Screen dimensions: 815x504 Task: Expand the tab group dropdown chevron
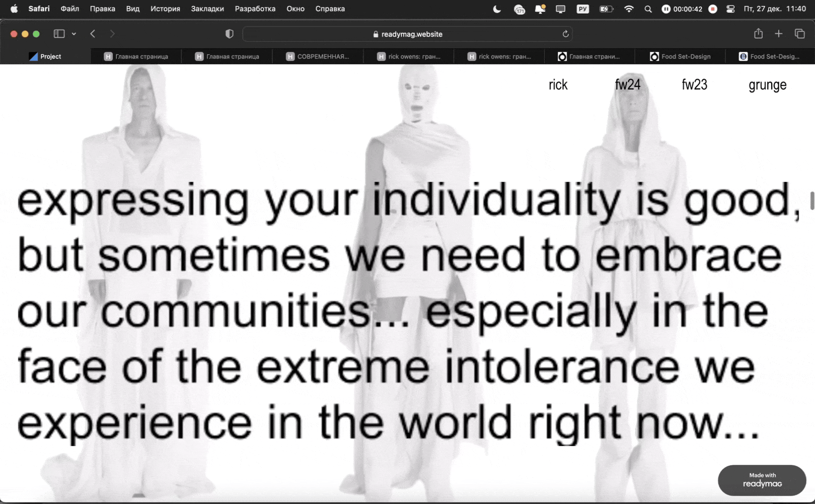pos(74,34)
